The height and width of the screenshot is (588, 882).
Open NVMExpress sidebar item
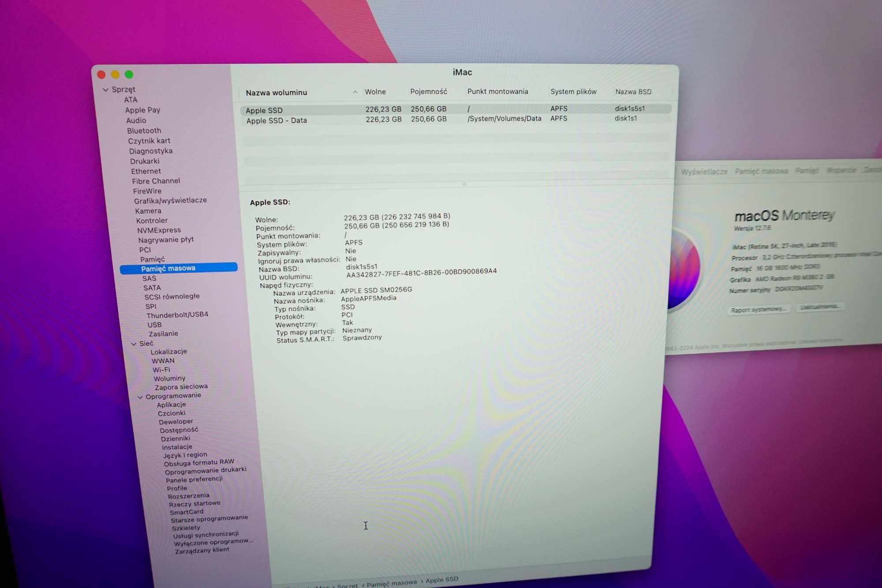[x=159, y=230]
